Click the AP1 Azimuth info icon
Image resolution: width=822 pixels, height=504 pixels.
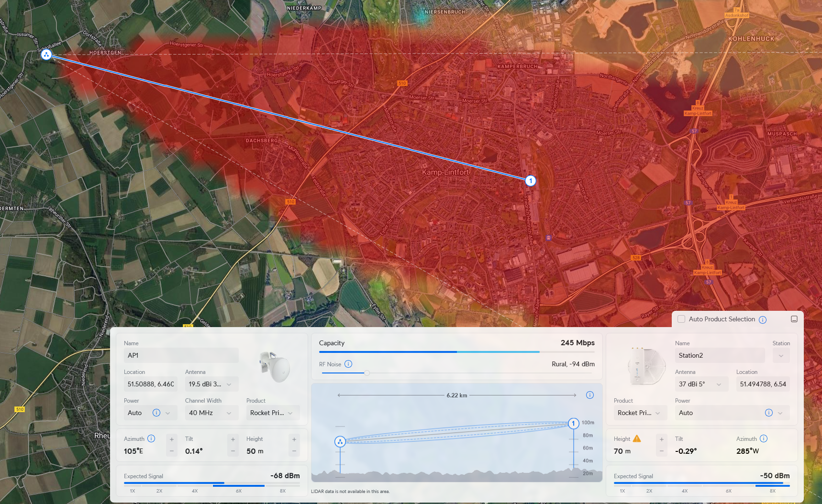(151, 438)
